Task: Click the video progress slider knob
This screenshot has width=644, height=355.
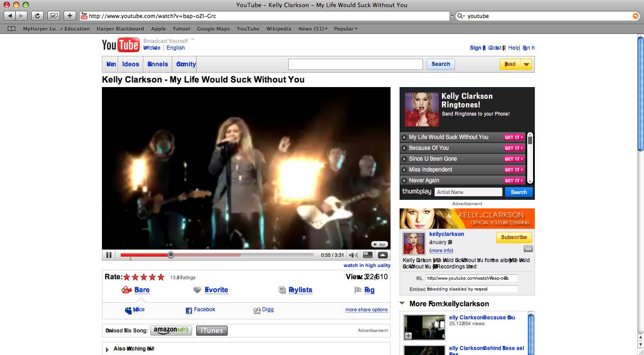Action: point(170,255)
